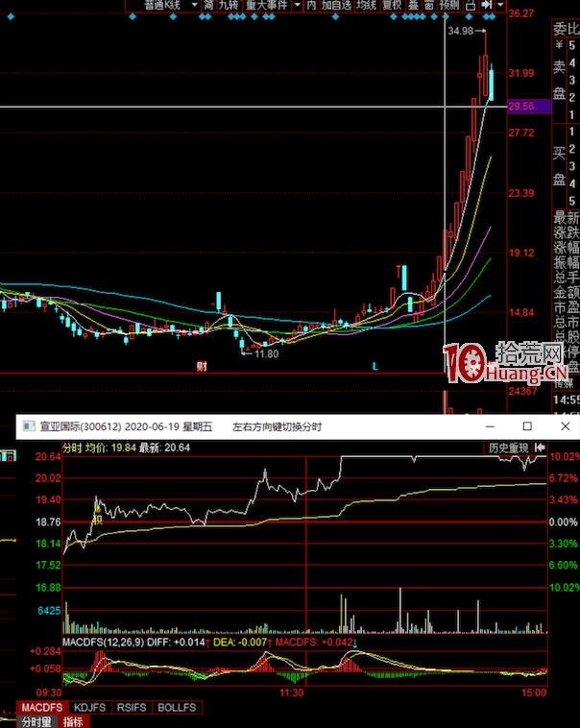Switch to the BOLLFS indicator tab
The width and height of the screenshot is (580, 728).
[177, 708]
